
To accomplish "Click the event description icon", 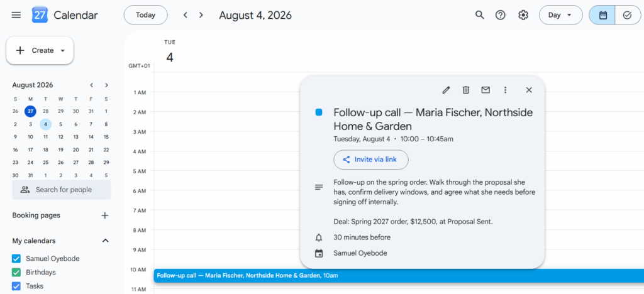I will pos(319,187).
